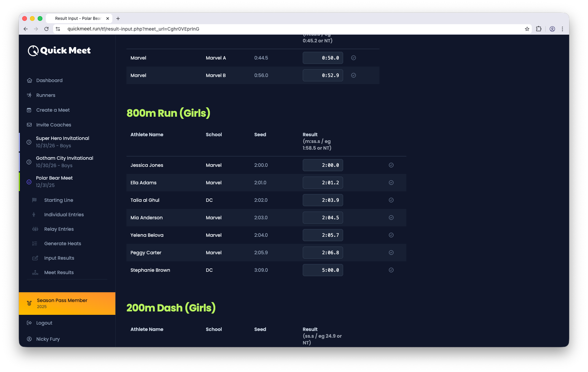Click the Logout button
588x372 pixels.
(x=44, y=323)
